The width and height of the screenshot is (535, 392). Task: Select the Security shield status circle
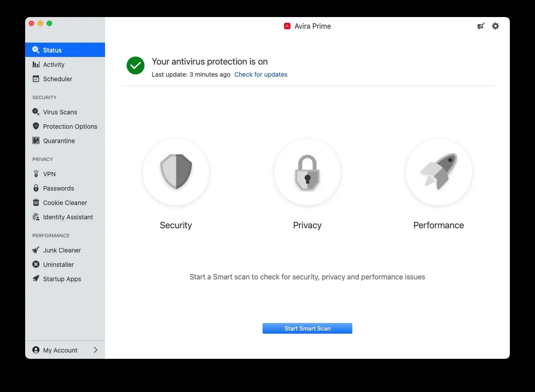pos(176,172)
